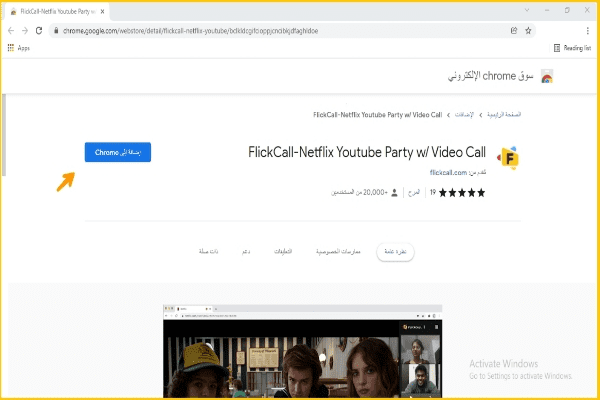Open Chrome three-dot menu
This screenshot has width=600, height=400.
tap(587, 31)
